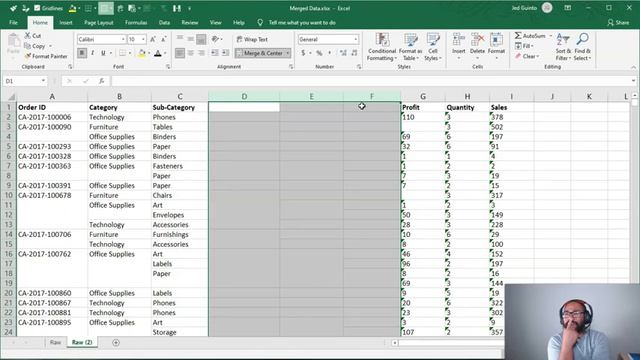Click the Paste clipboard icon

pyautogui.click(x=13, y=41)
